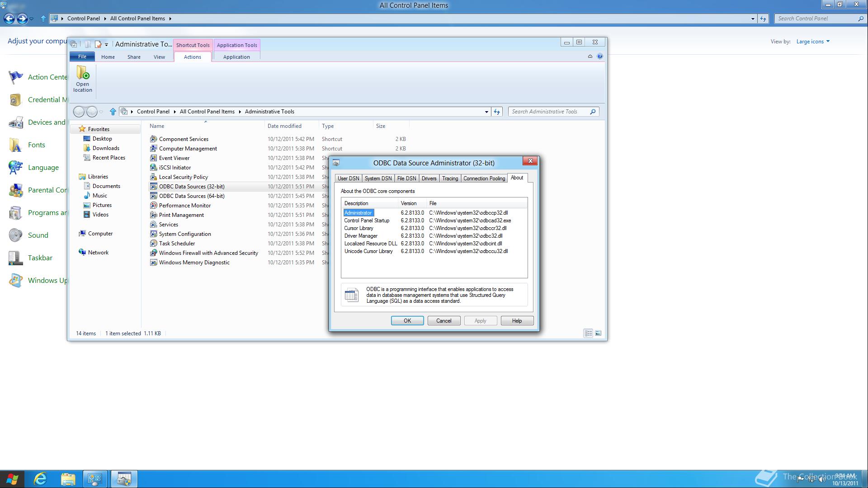The image size is (868, 488).
Task: Select the iSCSI Initiator icon
Action: click(x=154, y=168)
